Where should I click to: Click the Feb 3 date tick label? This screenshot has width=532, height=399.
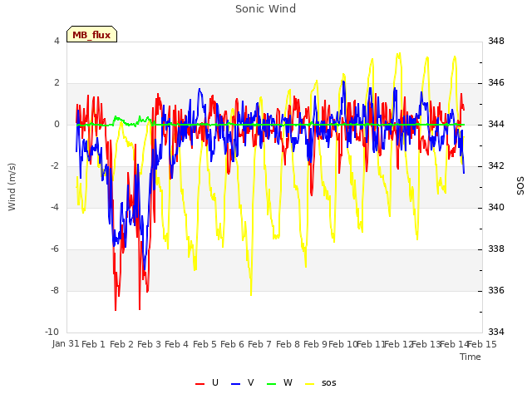pyautogui.click(x=149, y=344)
